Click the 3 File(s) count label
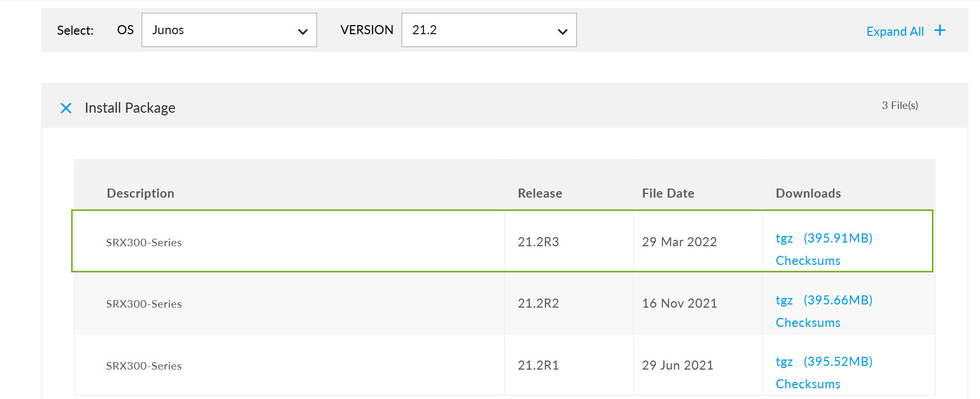The height and width of the screenshot is (399, 980). (900, 105)
